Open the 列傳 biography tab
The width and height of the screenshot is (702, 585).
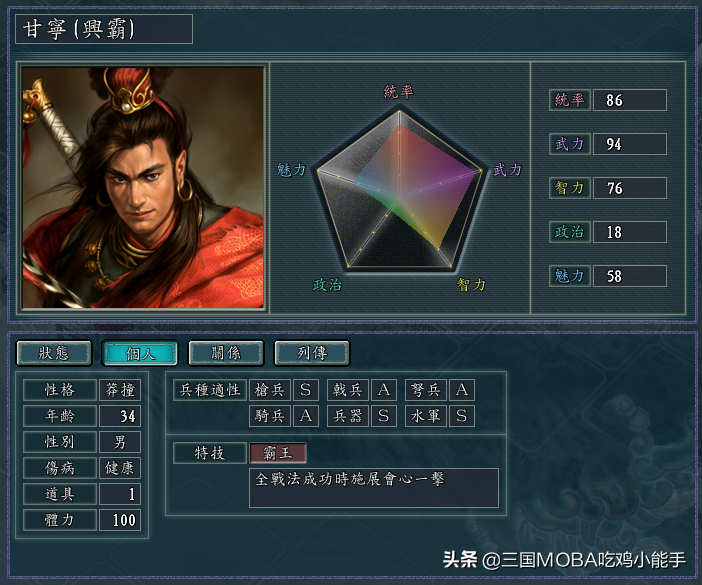click(x=312, y=353)
